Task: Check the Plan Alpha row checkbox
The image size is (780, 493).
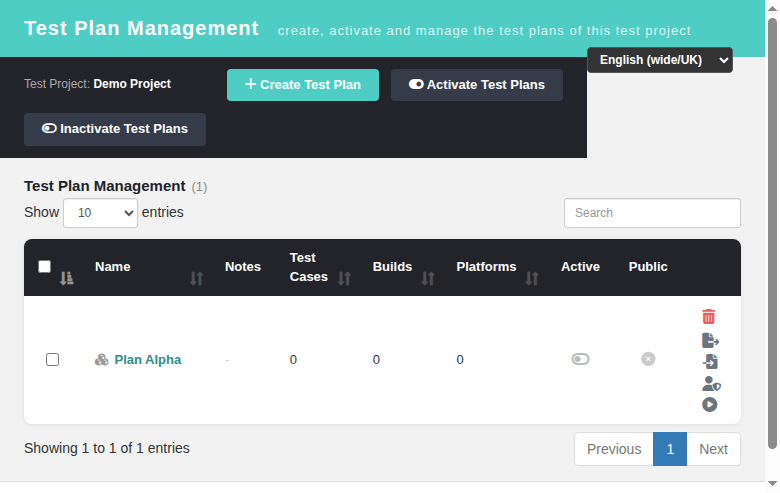Action: pyautogui.click(x=52, y=360)
